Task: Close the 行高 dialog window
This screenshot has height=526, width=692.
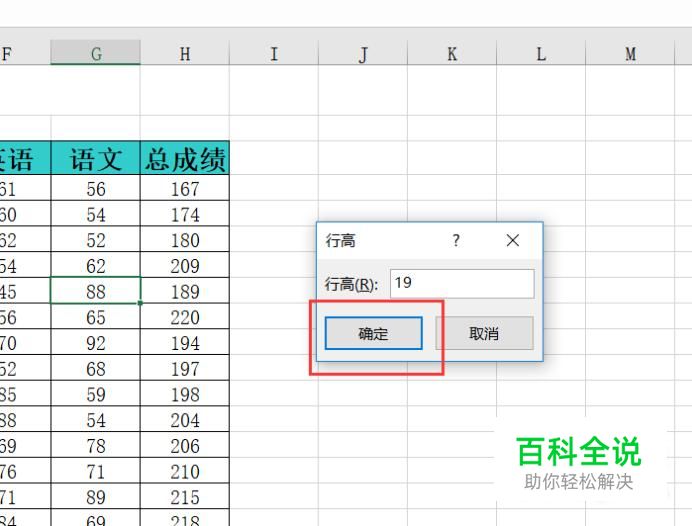Action: (512, 240)
